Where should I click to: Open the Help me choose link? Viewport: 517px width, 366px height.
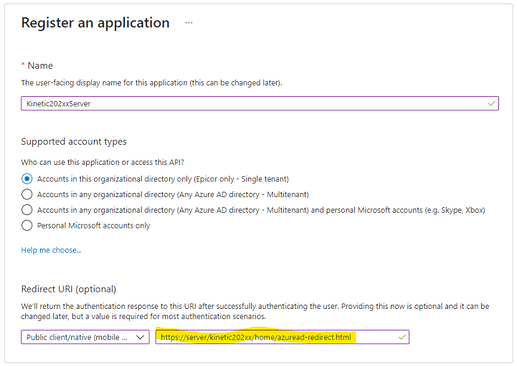pyautogui.click(x=51, y=250)
